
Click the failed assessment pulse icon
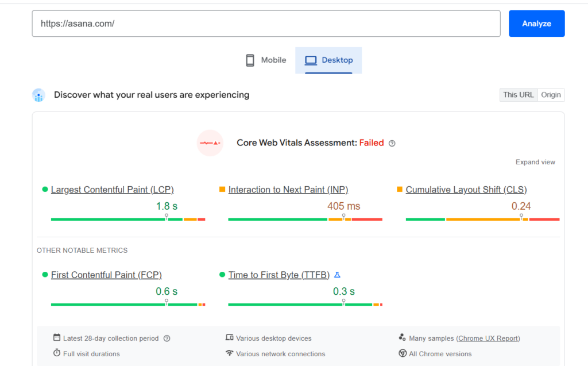pyautogui.click(x=210, y=143)
